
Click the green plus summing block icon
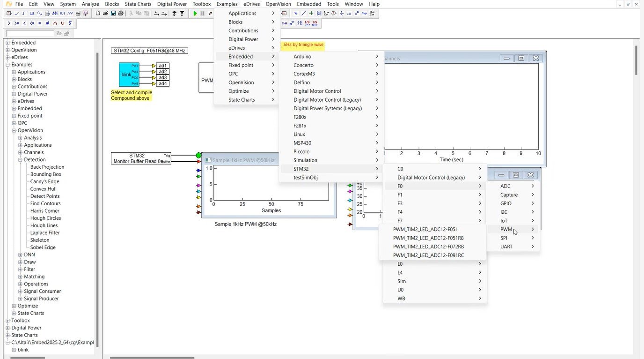[x=311, y=13]
